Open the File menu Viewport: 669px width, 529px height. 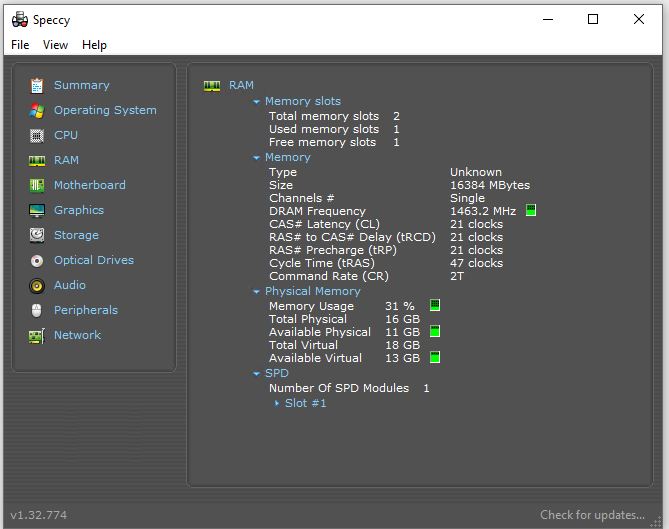coord(20,45)
